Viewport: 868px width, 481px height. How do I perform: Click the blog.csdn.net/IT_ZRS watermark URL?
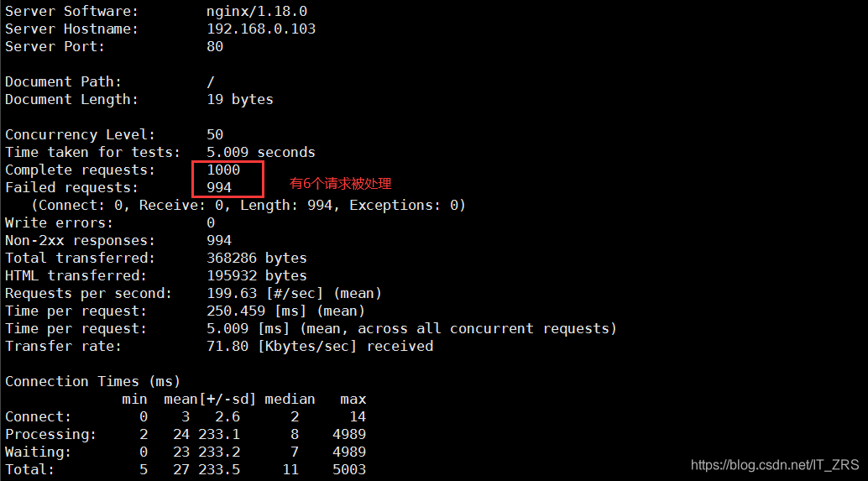pos(774,464)
